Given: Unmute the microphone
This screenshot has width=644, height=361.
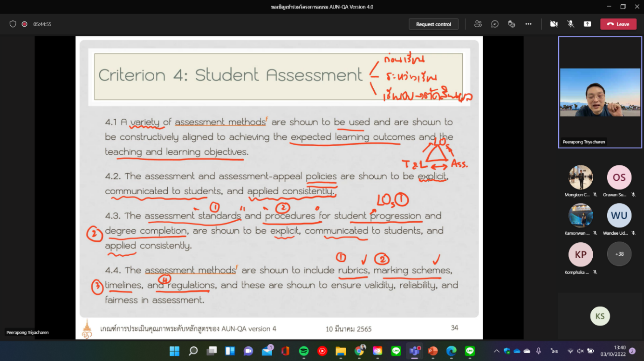Looking at the screenshot, I should pos(570,24).
